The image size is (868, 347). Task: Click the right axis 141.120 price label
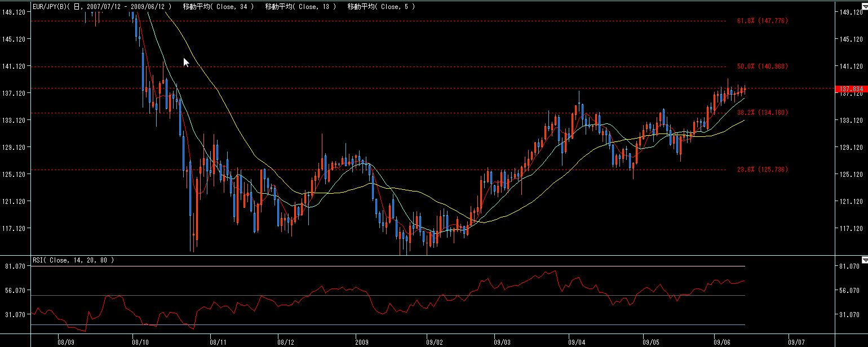point(851,66)
